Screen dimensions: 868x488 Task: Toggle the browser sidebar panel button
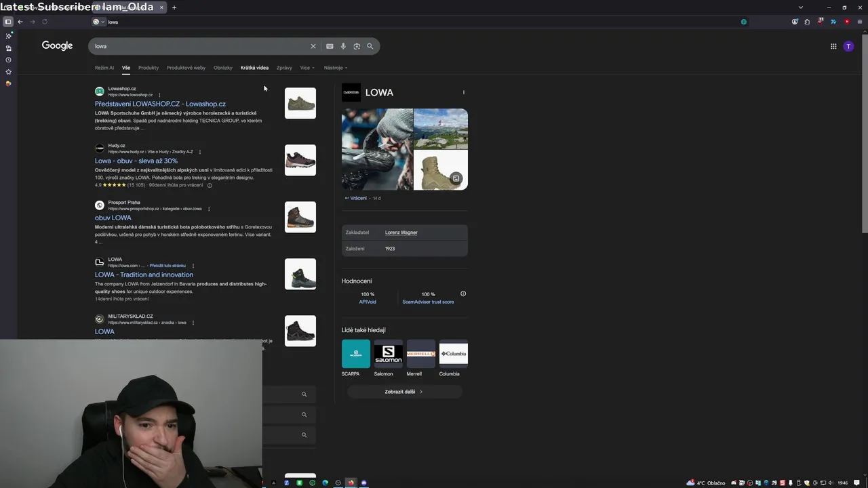pos(8,22)
